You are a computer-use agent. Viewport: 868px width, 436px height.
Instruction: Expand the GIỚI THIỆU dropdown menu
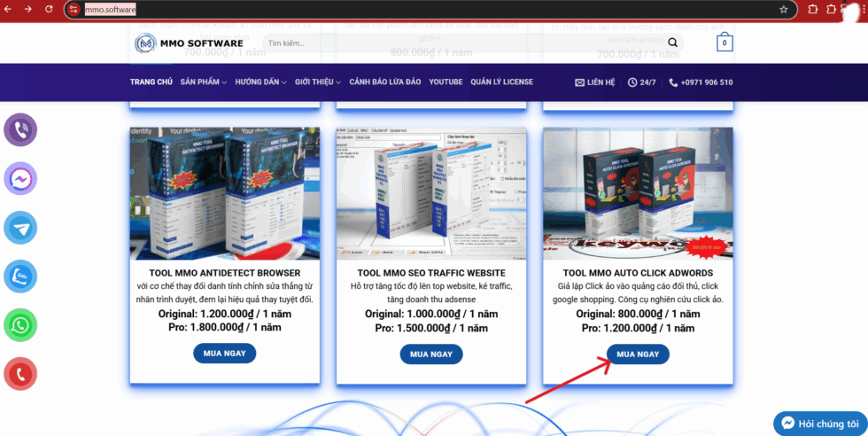pos(318,82)
